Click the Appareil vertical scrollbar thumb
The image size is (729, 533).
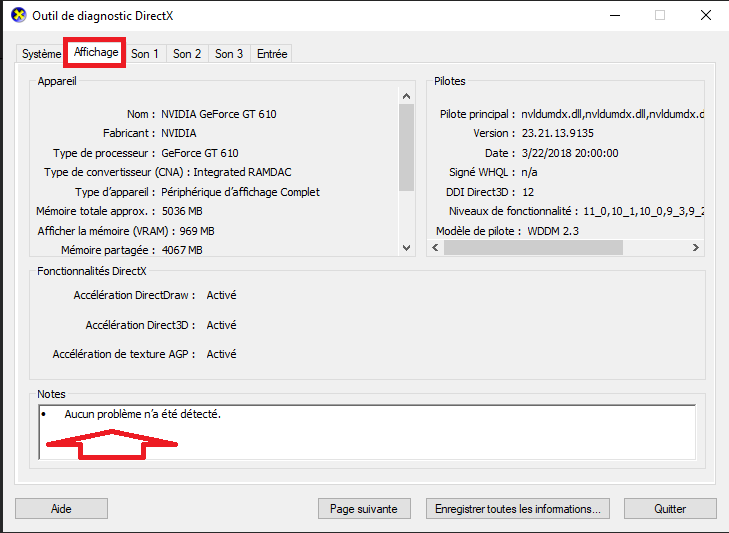[406, 147]
